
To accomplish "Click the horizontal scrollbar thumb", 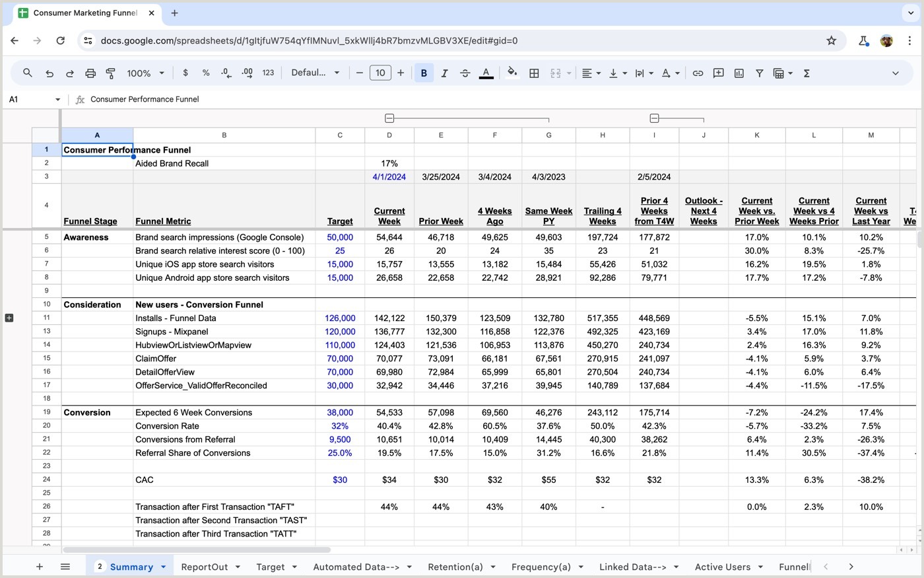I will [x=197, y=550].
